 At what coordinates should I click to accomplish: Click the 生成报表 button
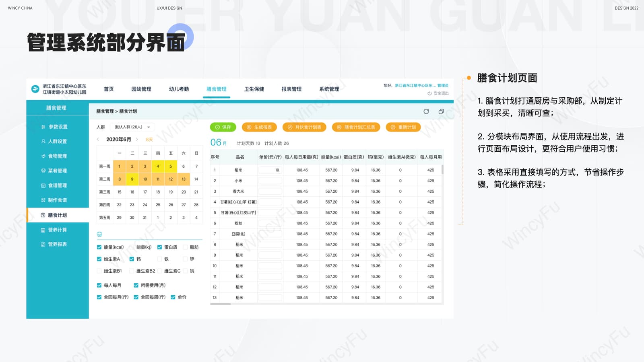[259, 127]
